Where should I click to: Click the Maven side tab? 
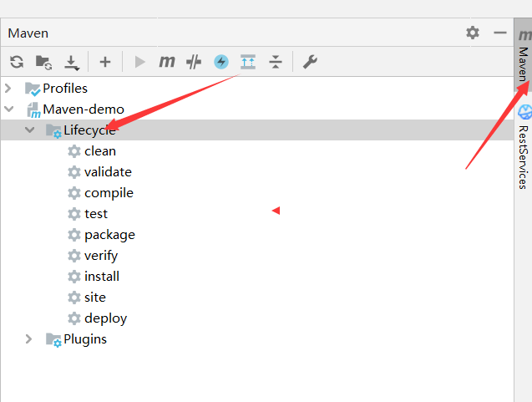coord(523,55)
